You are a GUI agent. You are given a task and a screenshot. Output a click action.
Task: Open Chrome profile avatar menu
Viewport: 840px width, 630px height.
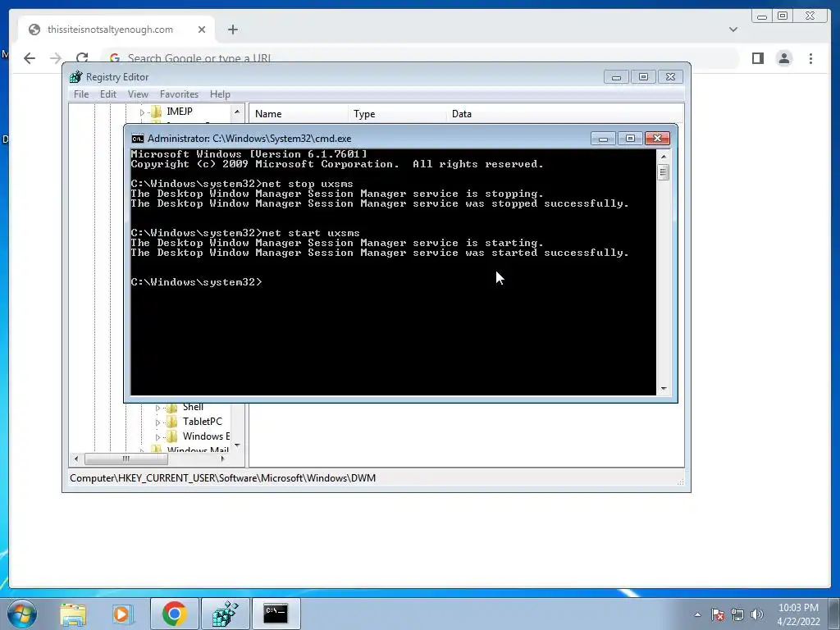783,58
